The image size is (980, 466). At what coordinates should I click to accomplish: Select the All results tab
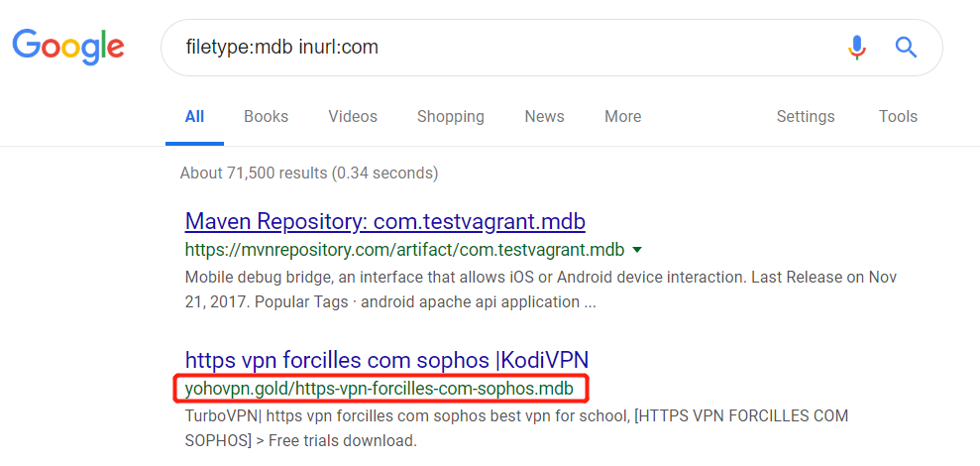pos(194,117)
